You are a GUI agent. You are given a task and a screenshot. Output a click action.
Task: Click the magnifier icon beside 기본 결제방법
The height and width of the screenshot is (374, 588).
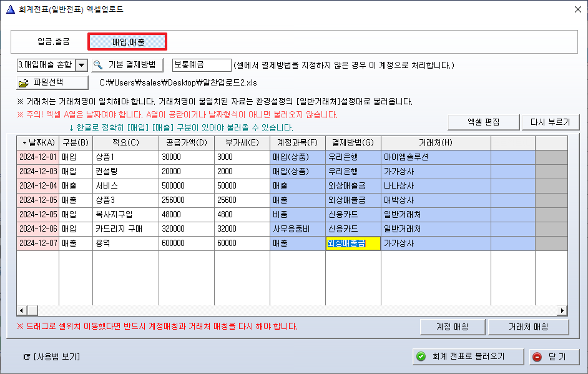[x=98, y=65]
